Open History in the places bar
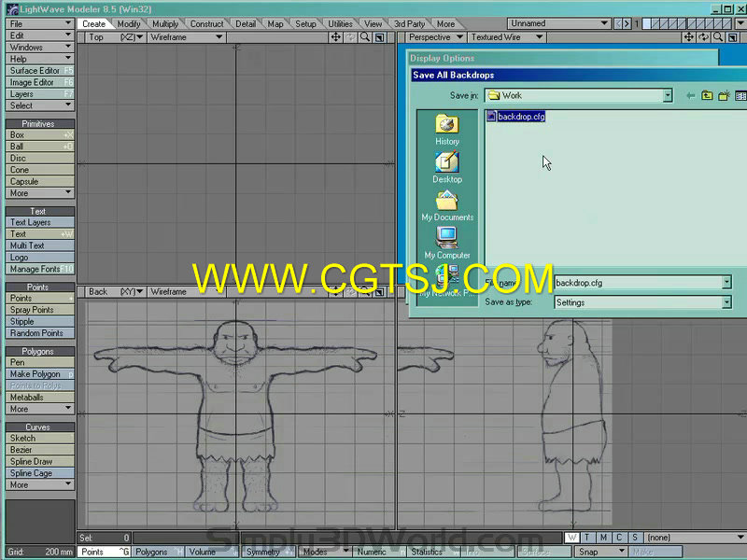 447,130
